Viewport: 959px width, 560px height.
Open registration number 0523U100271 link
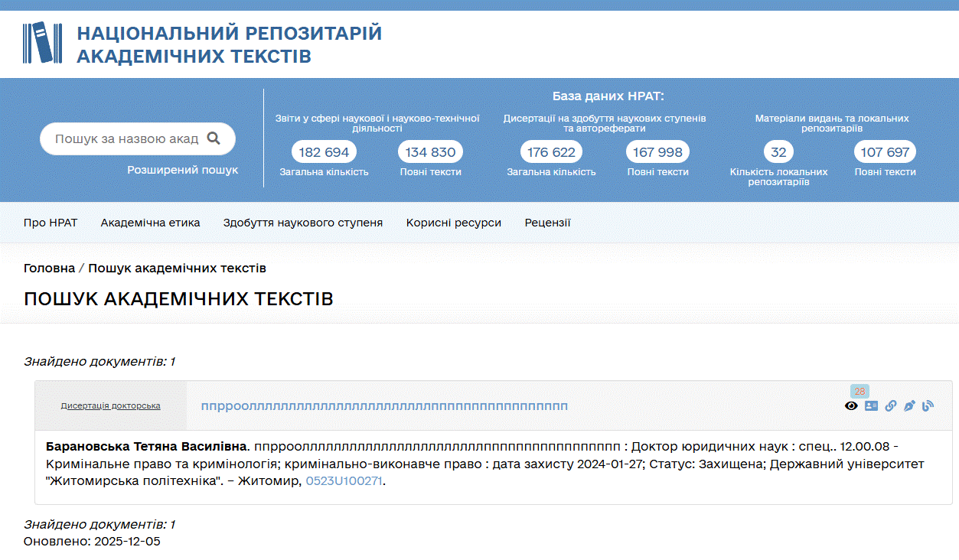click(x=344, y=481)
